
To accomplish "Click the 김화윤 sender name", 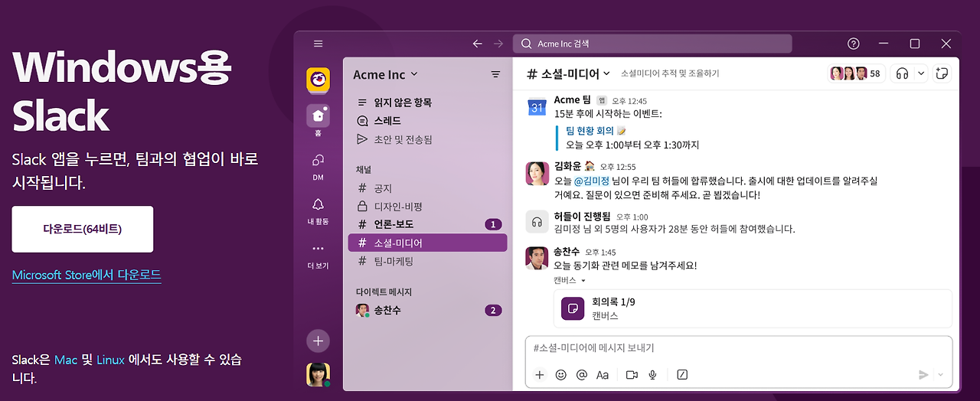I will 567,166.
